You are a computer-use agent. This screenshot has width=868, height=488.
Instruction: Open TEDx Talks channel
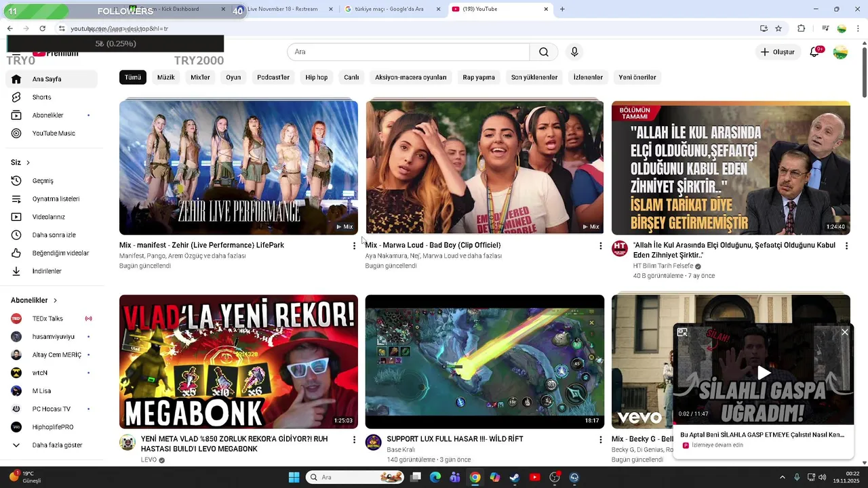(x=47, y=319)
